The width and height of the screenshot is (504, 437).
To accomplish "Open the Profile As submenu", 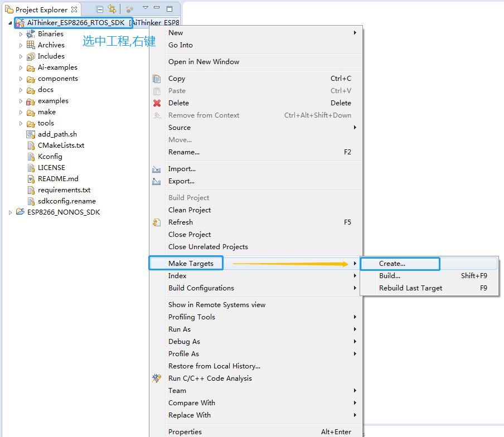I will click(x=256, y=354).
